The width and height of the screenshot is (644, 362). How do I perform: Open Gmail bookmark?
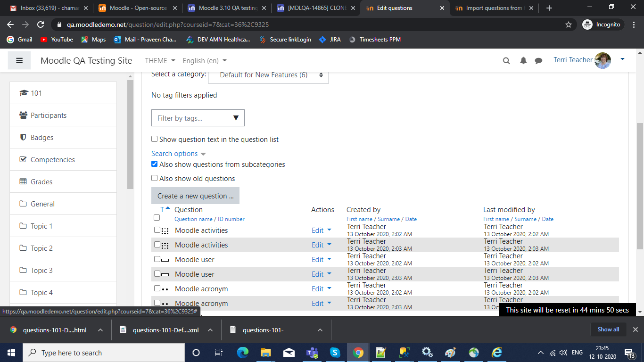(20, 40)
